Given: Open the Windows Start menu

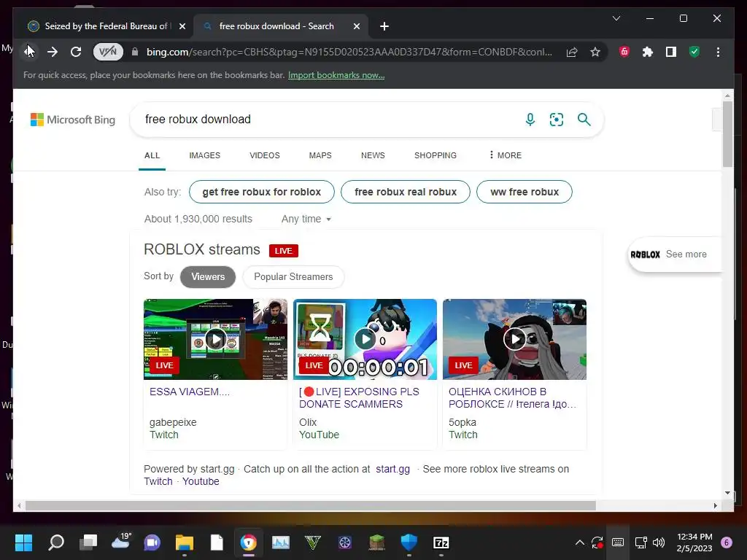Looking at the screenshot, I should 23,542.
